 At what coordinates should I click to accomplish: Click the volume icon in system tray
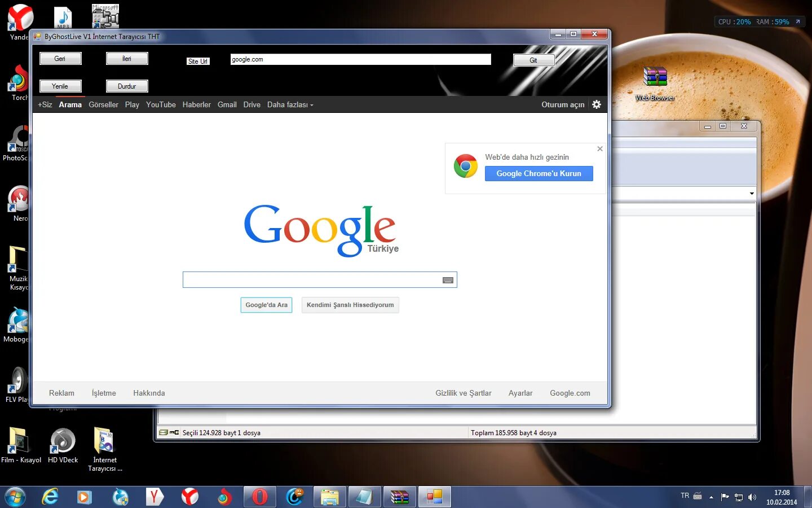click(x=752, y=497)
